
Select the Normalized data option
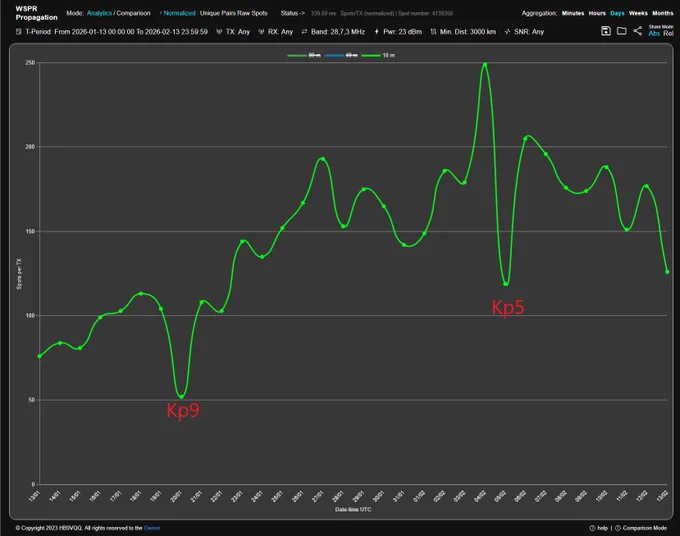coord(179,13)
